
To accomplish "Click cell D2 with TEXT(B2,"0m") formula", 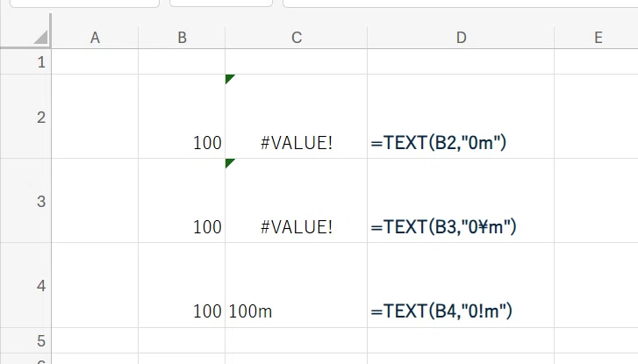I will click(461, 117).
